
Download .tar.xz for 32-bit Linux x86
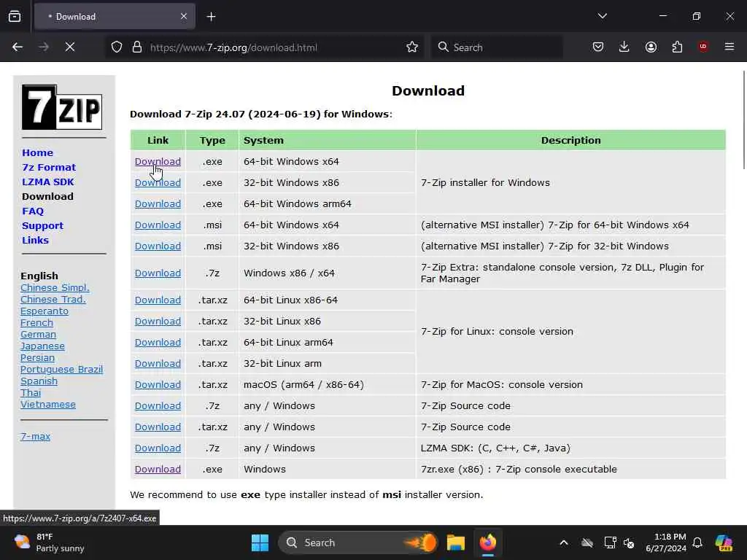point(158,322)
